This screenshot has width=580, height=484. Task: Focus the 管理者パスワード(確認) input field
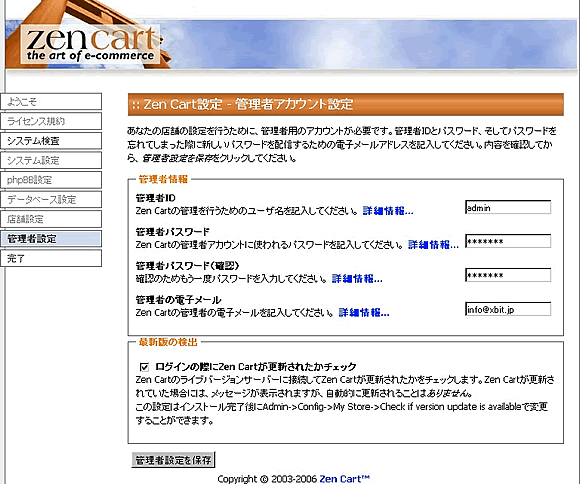click(x=508, y=275)
